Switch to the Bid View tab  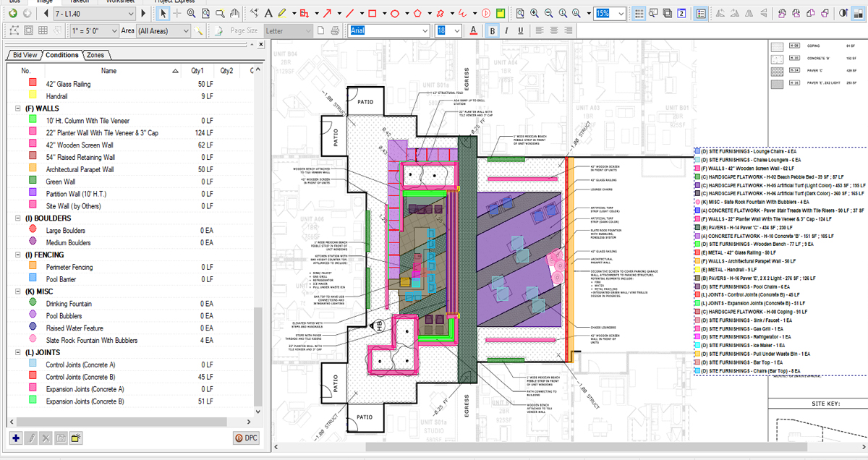pyautogui.click(x=24, y=55)
